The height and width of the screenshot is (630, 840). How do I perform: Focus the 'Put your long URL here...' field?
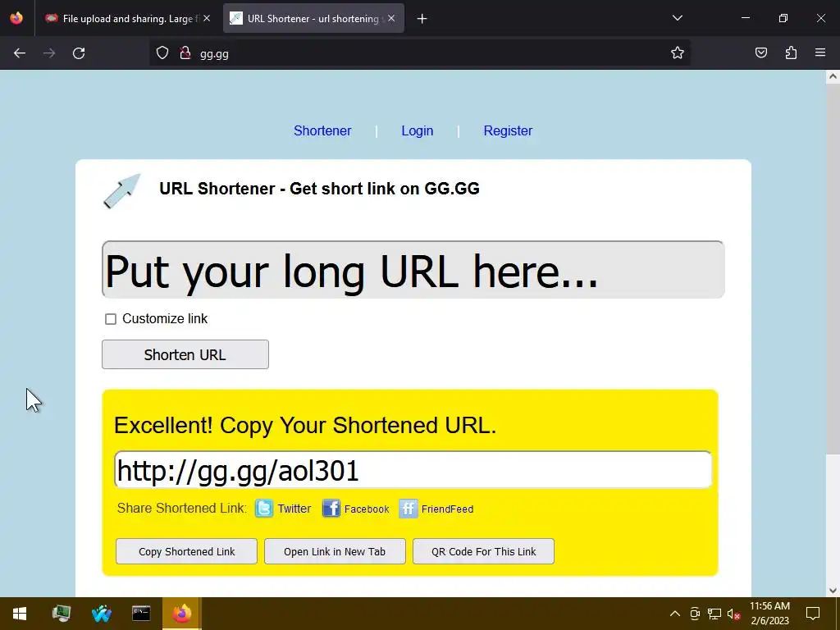pyautogui.click(x=413, y=269)
